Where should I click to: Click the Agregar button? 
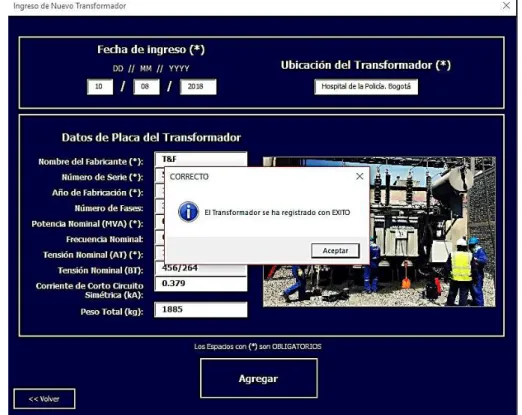[259, 378]
